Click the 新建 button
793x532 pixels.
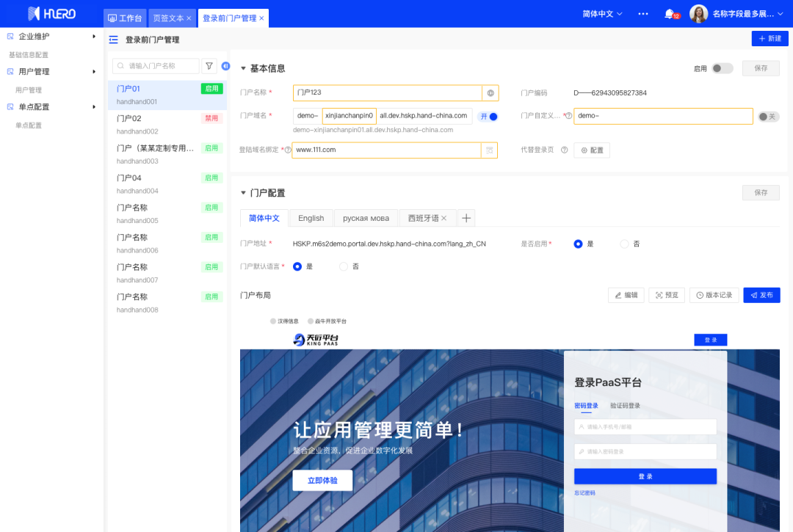coord(770,39)
